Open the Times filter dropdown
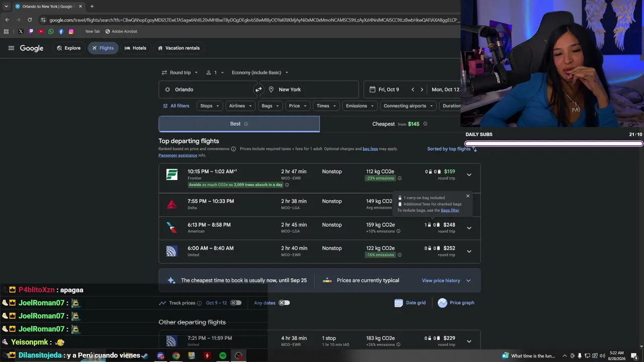Image resolution: width=644 pixels, height=362 pixels. tap(326, 106)
